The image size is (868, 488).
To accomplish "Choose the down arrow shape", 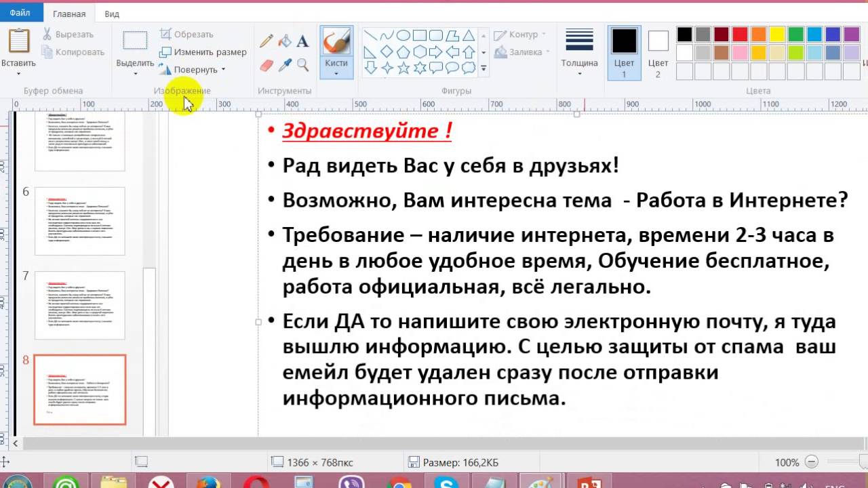I will coord(370,68).
